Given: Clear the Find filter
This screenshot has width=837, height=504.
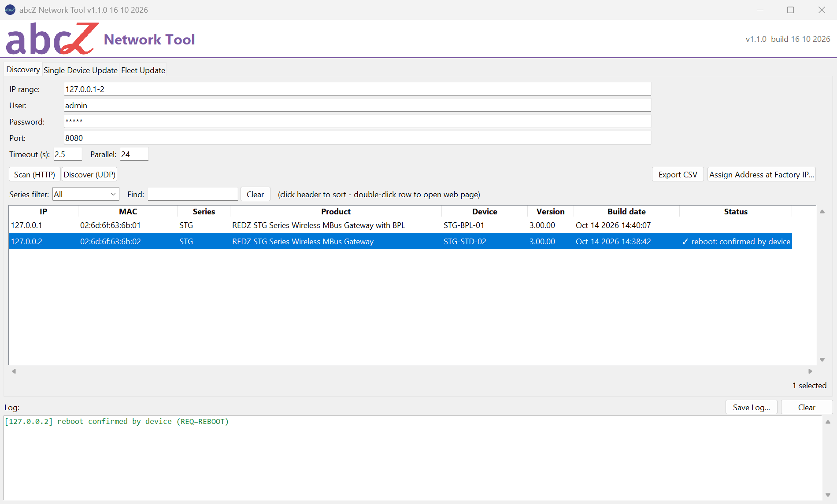Looking at the screenshot, I should [x=255, y=194].
